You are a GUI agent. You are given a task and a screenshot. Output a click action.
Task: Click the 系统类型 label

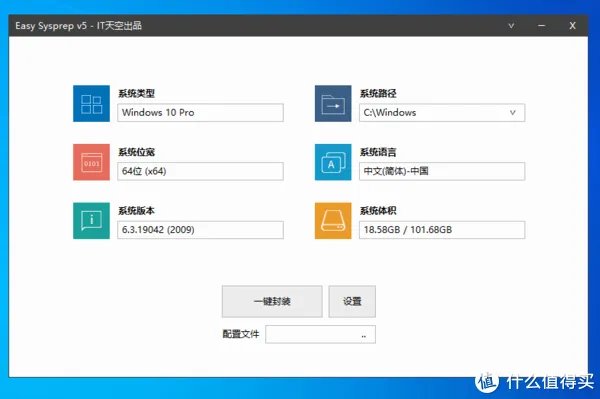(x=136, y=93)
